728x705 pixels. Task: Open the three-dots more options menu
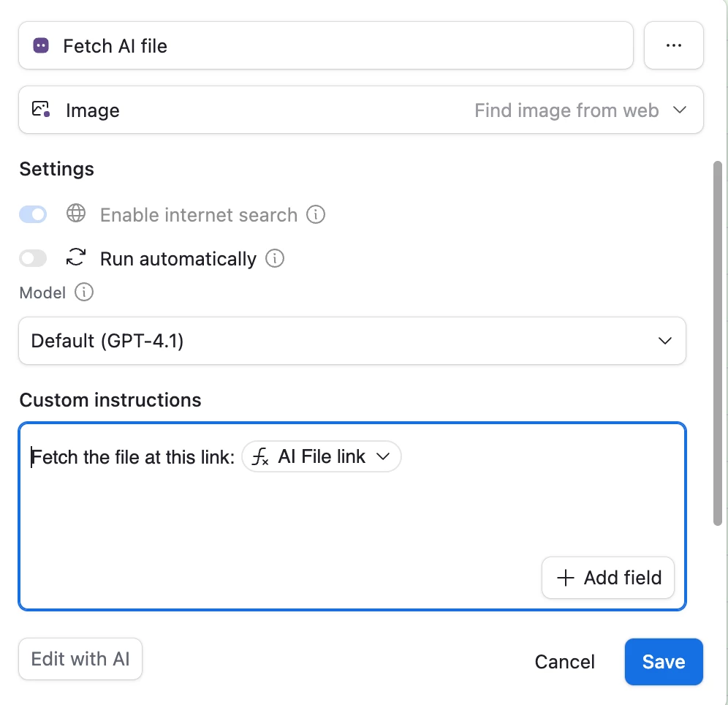[x=673, y=45]
